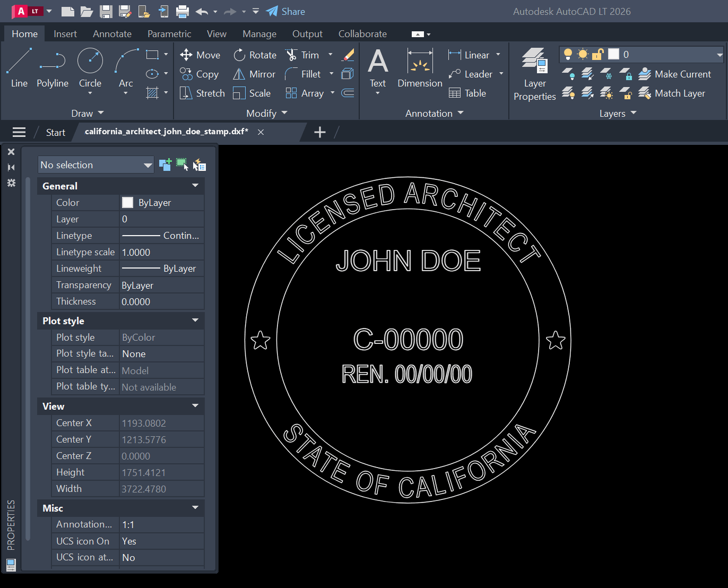Switch to the Parametric ribbon tab
Screen dimensions: 728x588
pos(169,33)
